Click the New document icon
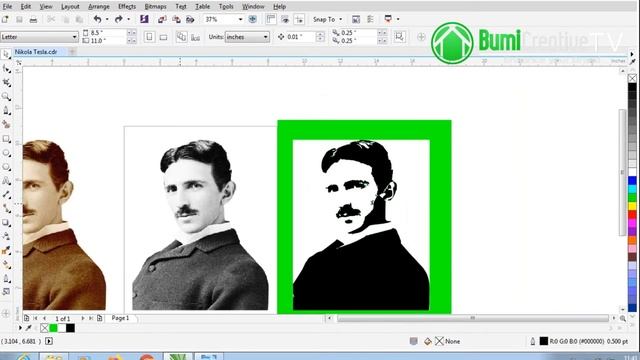Screen dimensions: 640x360 (x=5, y=19)
